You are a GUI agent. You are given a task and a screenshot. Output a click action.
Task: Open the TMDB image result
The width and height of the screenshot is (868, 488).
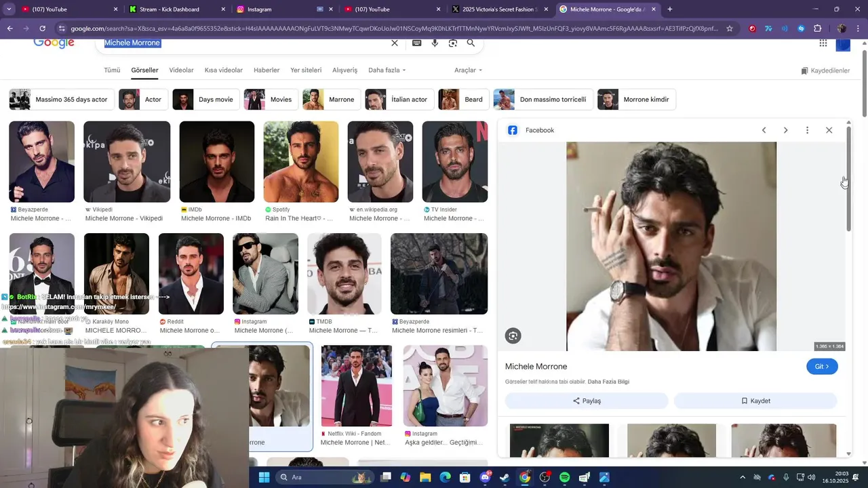tap(344, 274)
